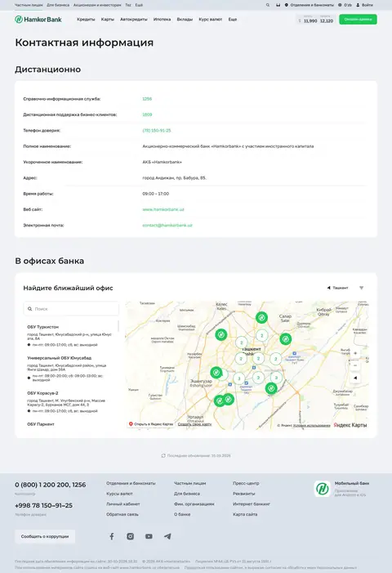The width and height of the screenshot is (392, 573).
Task: Open the office filter funnel icon
Action: point(361,288)
